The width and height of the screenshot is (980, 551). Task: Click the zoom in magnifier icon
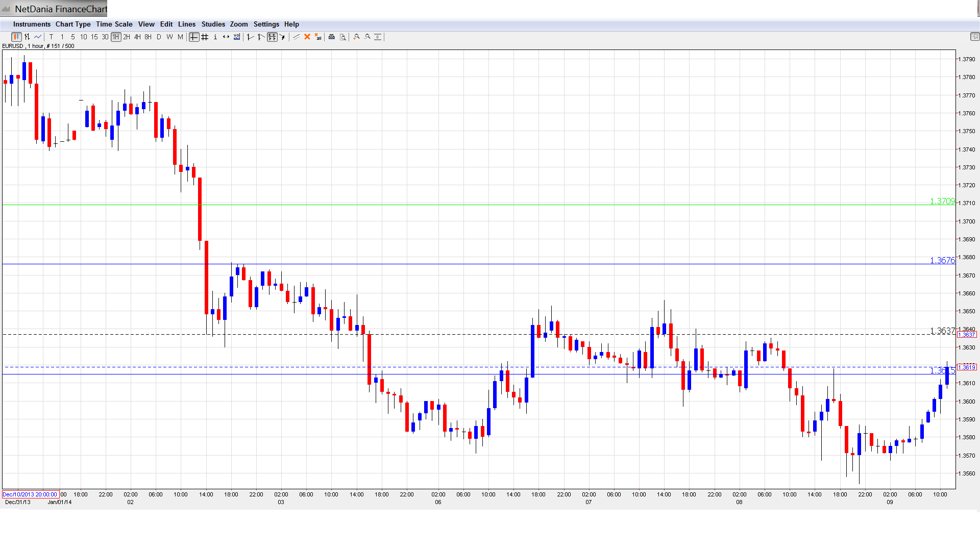[x=357, y=37]
